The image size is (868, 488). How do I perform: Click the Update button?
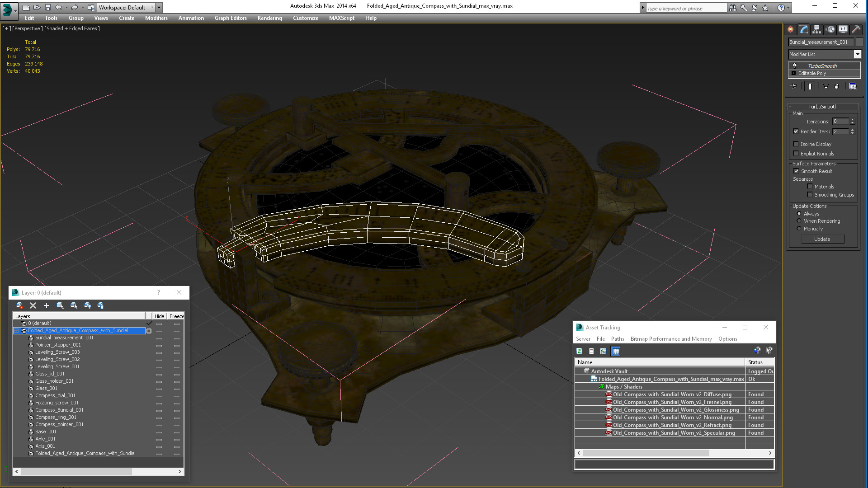pyautogui.click(x=822, y=239)
